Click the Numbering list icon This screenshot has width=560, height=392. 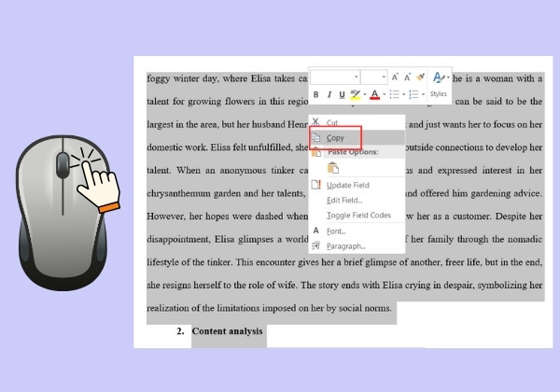(x=413, y=94)
